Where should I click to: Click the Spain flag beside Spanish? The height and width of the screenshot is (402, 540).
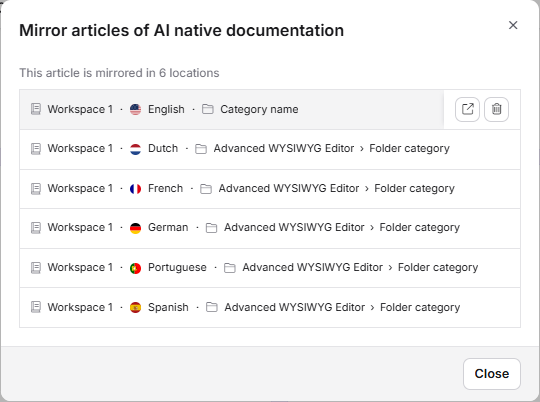[x=135, y=307]
